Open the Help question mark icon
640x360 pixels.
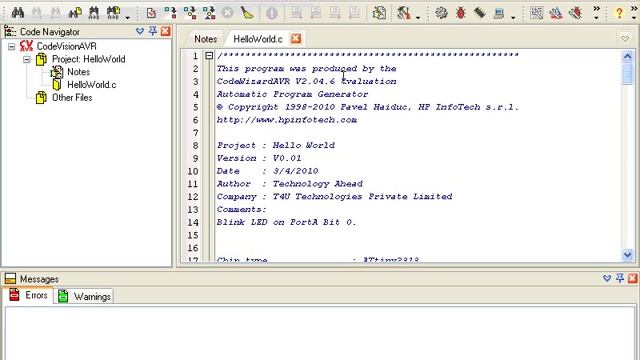(619, 13)
